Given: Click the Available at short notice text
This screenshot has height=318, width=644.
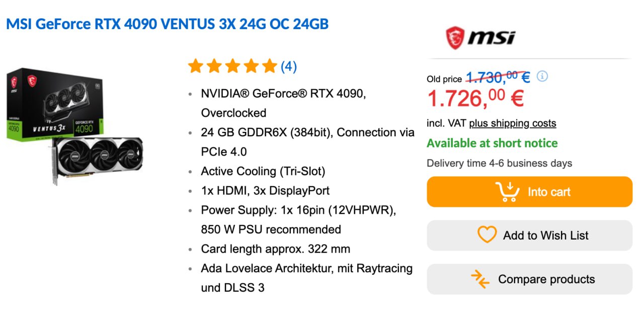Looking at the screenshot, I should click(492, 143).
